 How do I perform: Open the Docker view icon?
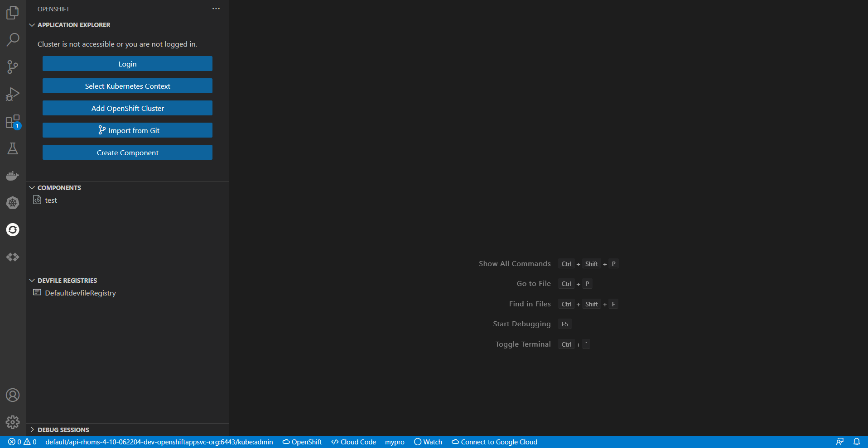tap(13, 176)
